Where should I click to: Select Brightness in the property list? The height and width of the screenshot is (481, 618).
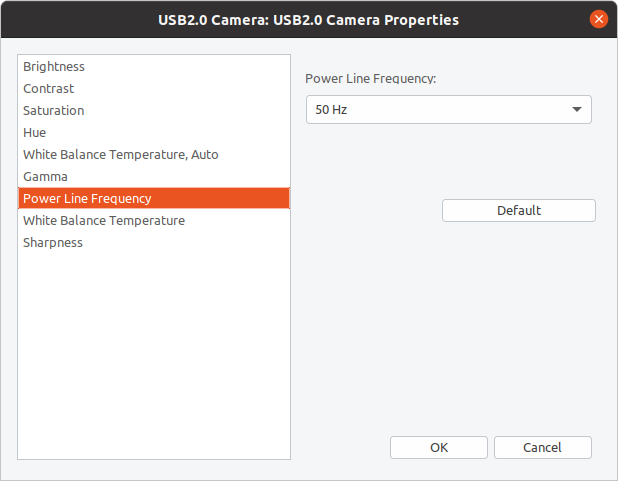[154, 67]
